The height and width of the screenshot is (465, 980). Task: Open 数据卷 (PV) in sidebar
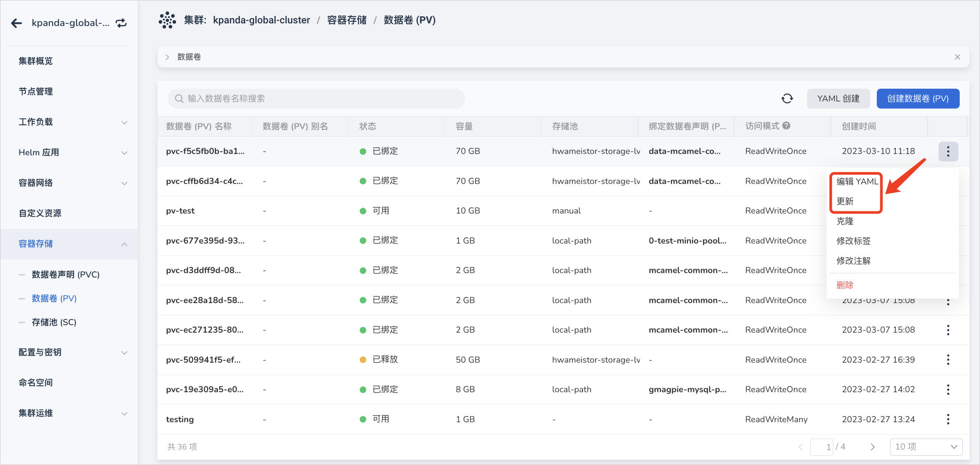54,298
